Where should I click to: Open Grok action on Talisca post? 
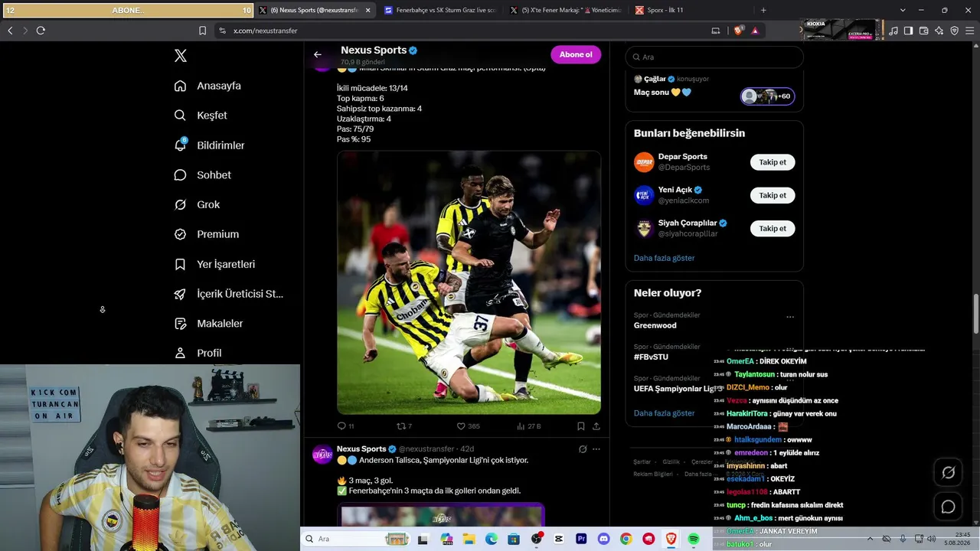click(x=583, y=449)
